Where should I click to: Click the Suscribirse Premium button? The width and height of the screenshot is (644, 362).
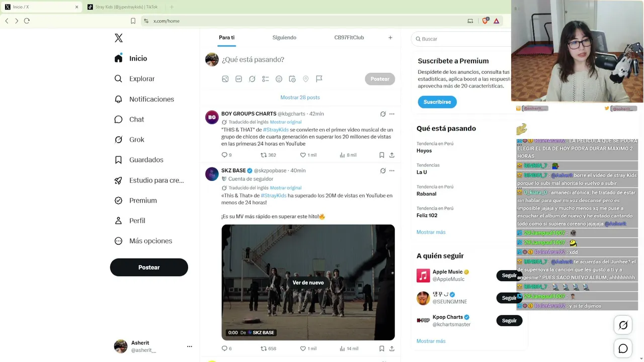(437, 102)
